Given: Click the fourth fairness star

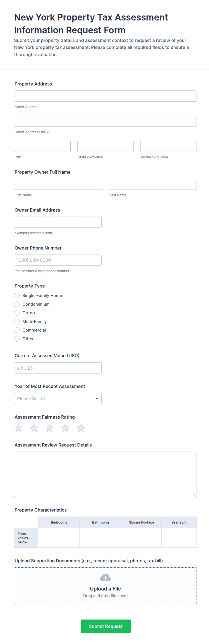Looking at the screenshot, I should point(65,428).
